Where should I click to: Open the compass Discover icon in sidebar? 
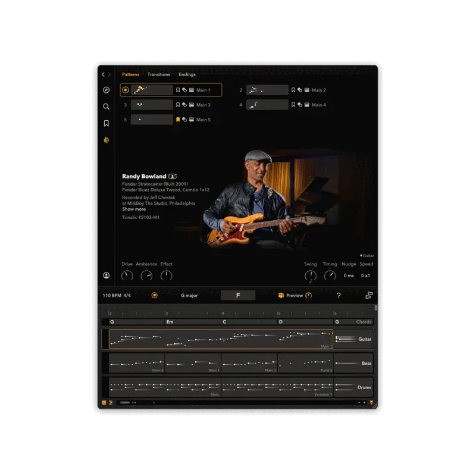(107, 90)
